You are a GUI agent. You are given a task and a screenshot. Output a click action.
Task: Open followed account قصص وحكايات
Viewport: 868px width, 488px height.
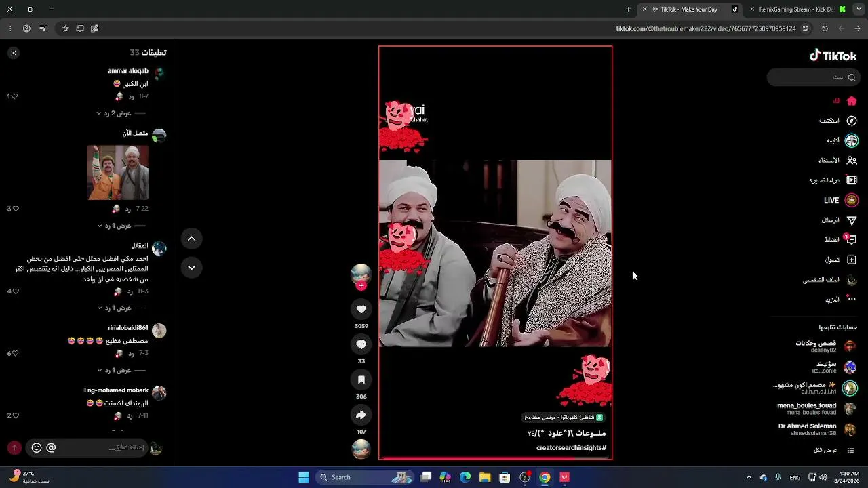(825, 346)
